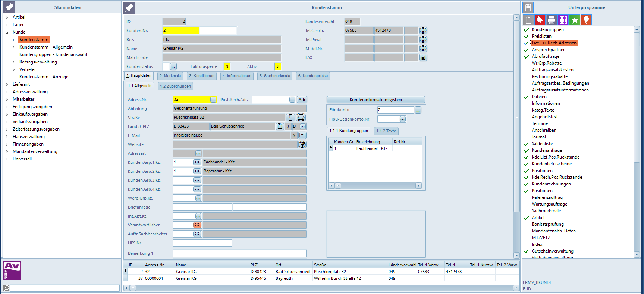
Task: Click the fax icon next to FAX
Action: click(423, 57)
